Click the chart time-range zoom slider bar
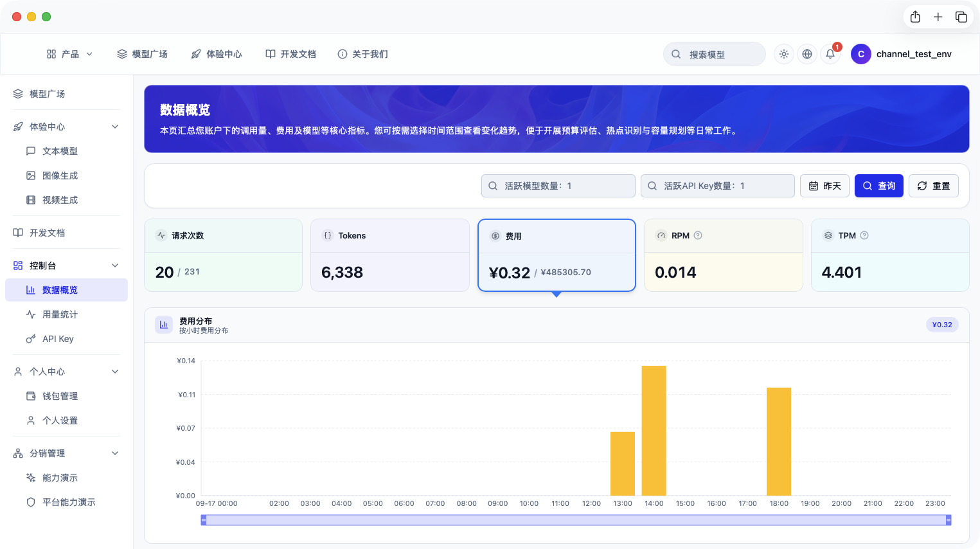 (576, 520)
